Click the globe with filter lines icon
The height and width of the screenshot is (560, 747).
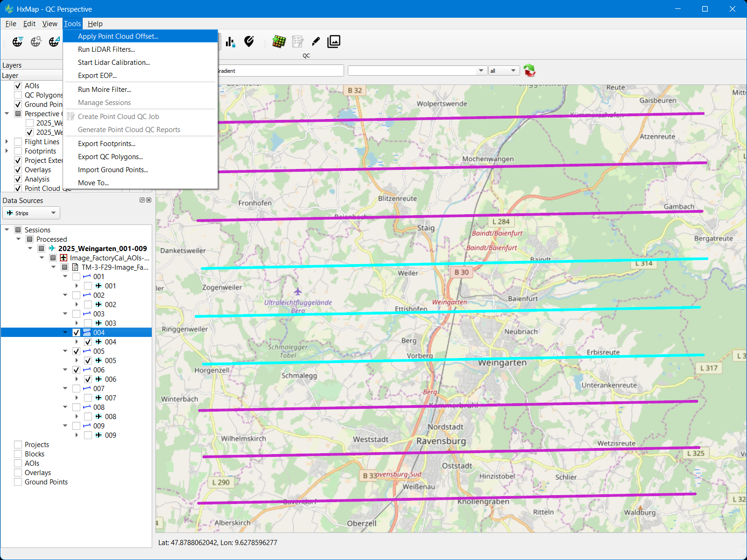pos(18,42)
